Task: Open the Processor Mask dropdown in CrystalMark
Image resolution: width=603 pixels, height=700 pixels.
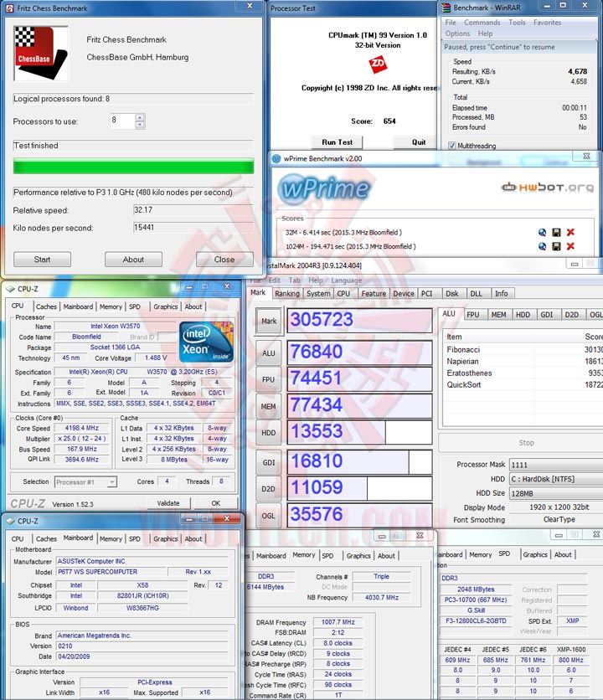Action: point(556,465)
